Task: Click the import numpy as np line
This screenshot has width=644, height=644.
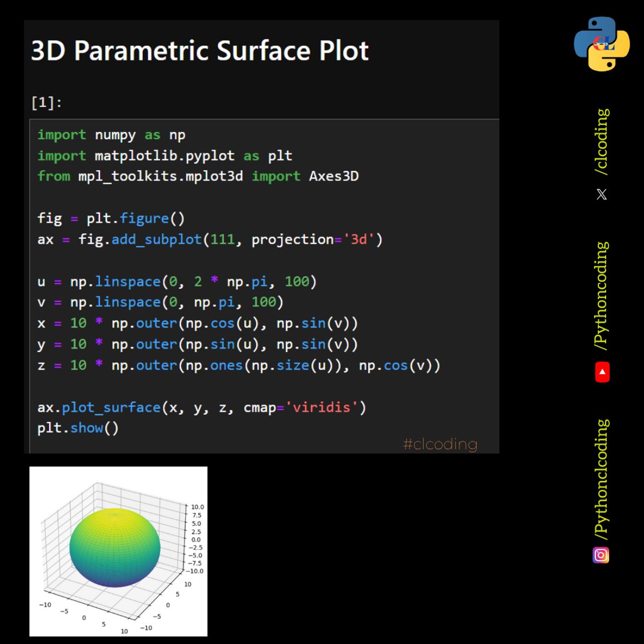Action: click(x=110, y=135)
